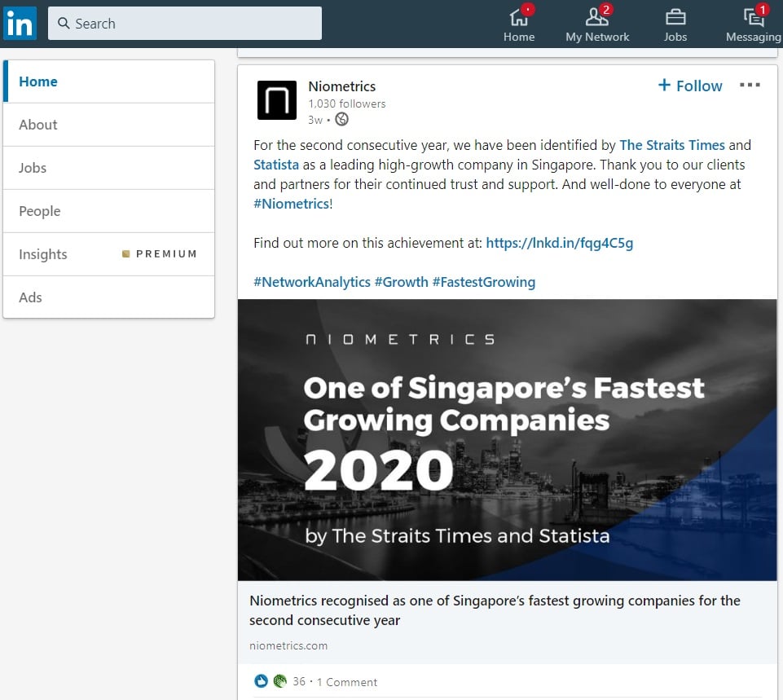Open the Insights tab in sidebar
The width and height of the screenshot is (783, 700).
[x=109, y=254]
